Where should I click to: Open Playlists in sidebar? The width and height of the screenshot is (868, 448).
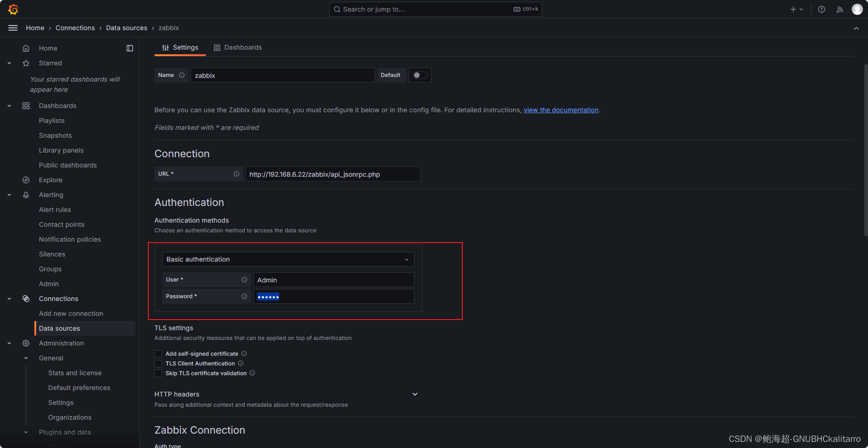pos(51,121)
